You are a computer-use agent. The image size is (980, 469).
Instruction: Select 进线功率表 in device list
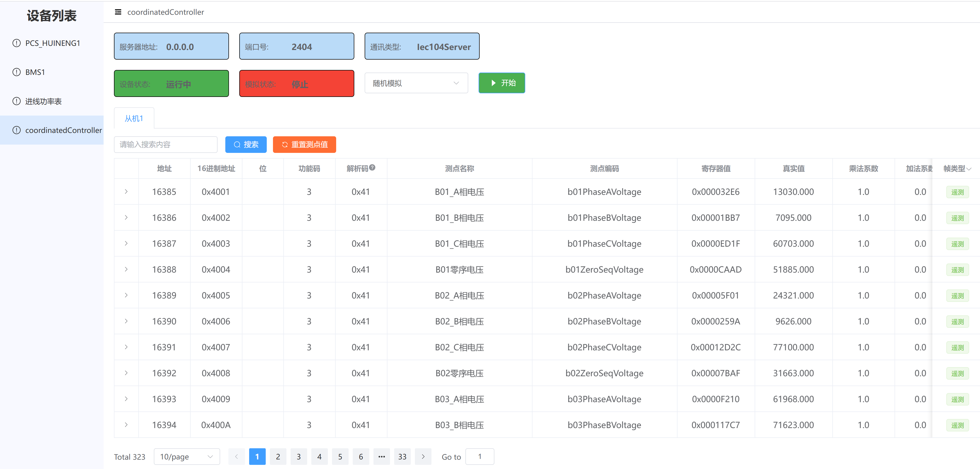point(52,101)
